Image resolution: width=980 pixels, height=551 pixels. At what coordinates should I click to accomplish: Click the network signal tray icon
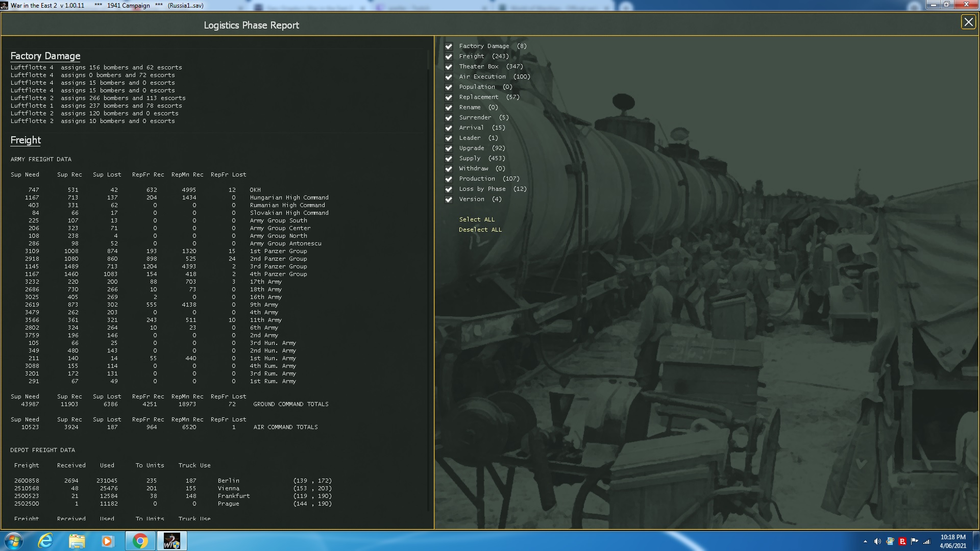pos(927,541)
